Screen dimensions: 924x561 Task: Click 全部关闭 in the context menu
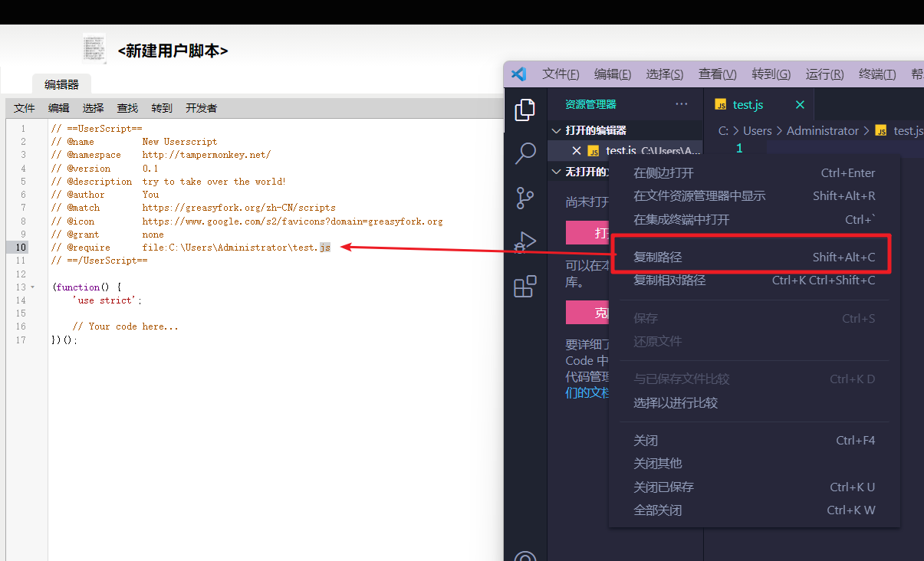(657, 510)
